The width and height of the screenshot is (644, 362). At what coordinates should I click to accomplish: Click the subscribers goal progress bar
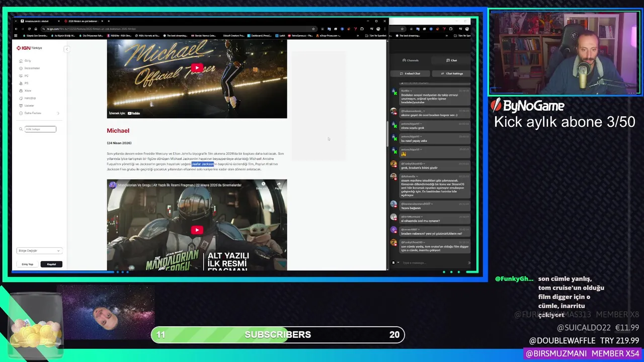pos(278,335)
